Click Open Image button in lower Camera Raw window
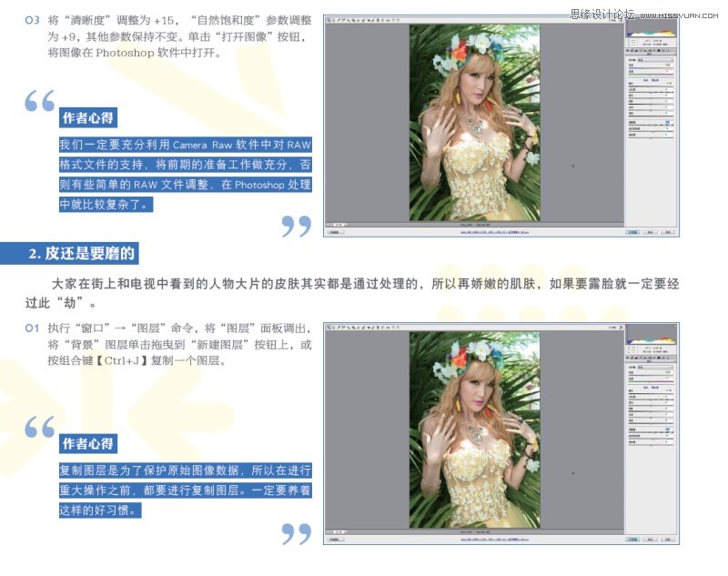Screen dimensions: 728x576 633,540
